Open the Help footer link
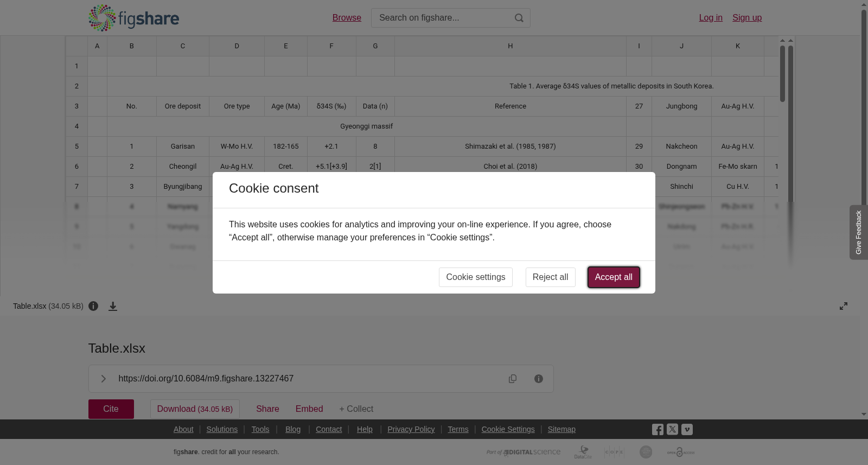Screen dimensions: 868x465 click(x=365, y=429)
